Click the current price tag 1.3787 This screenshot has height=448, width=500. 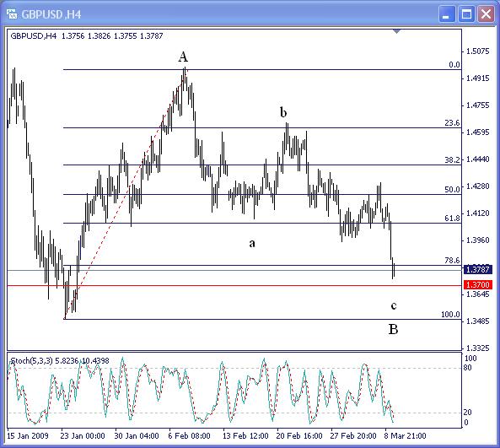(x=477, y=270)
